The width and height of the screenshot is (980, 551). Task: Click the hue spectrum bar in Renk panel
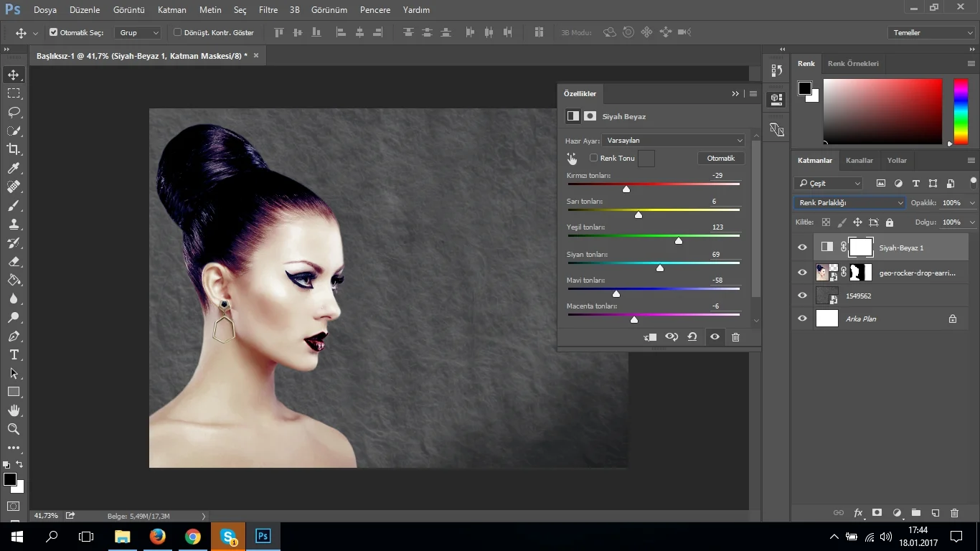pos(961,111)
